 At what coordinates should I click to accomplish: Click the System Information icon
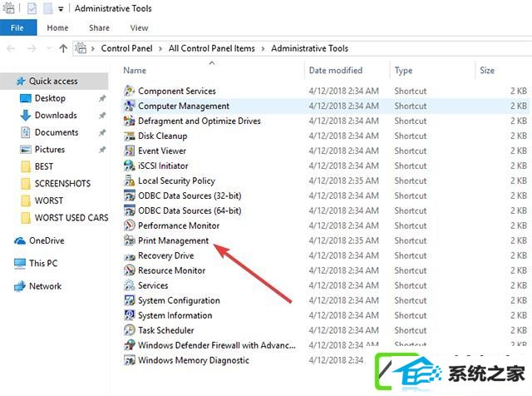pyautogui.click(x=130, y=315)
